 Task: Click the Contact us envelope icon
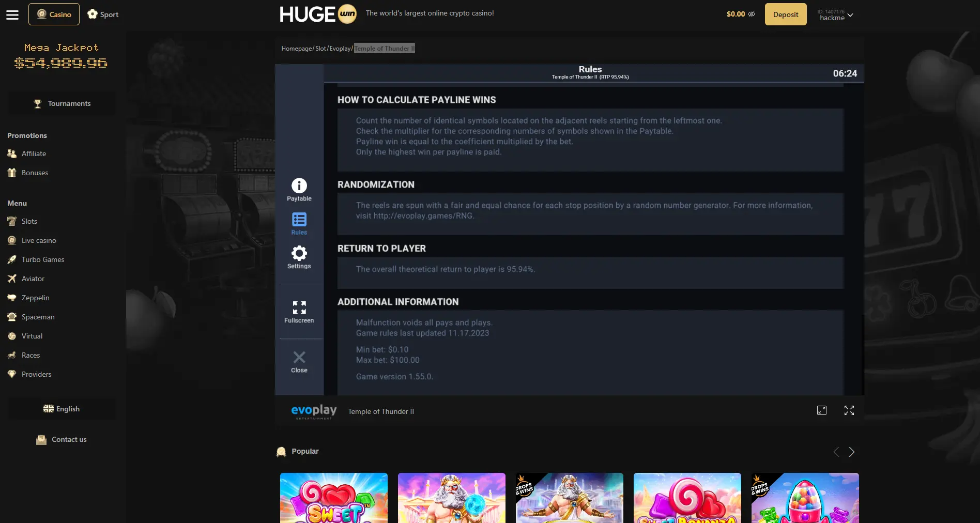41,440
